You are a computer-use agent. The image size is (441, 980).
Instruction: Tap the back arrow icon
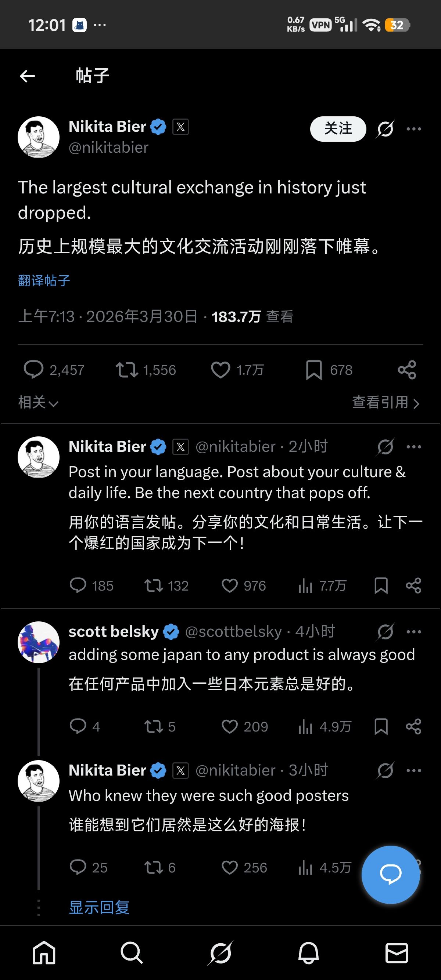pyautogui.click(x=28, y=76)
